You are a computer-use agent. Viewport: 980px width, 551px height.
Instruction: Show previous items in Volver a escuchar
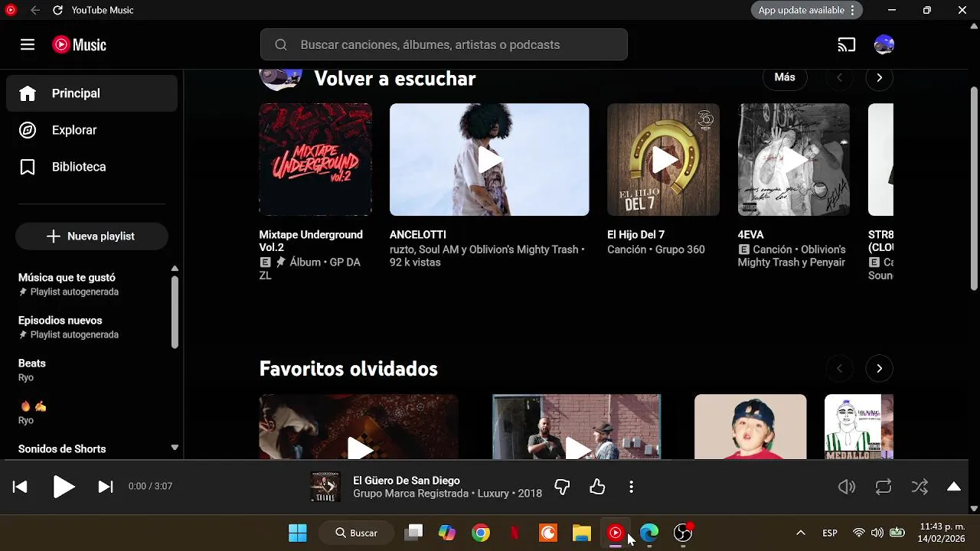pos(839,77)
